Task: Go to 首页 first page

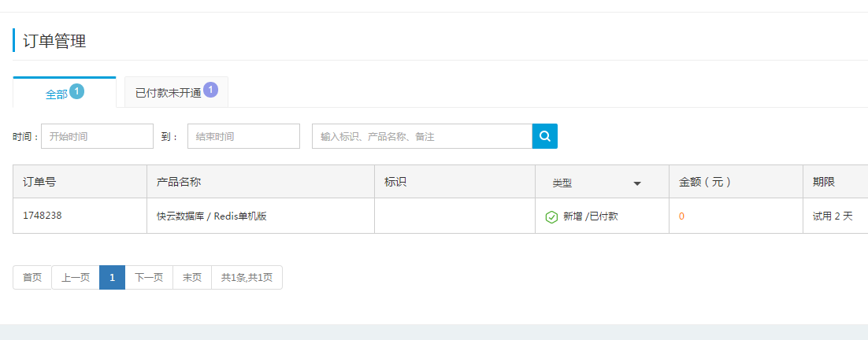Action: click(x=32, y=277)
